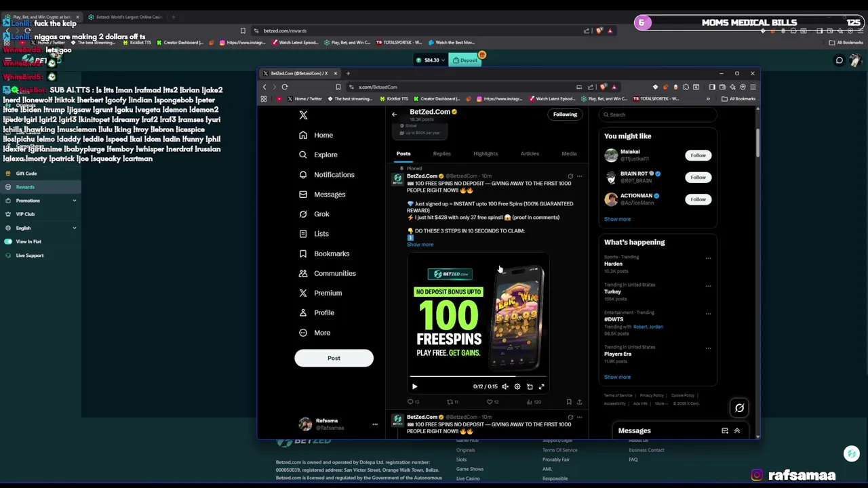Open Messages in the X sidebar
The height and width of the screenshot is (488, 868).
click(x=322, y=195)
